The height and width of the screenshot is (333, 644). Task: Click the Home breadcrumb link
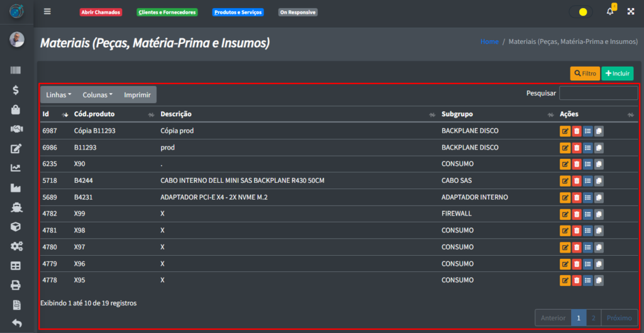[489, 41]
